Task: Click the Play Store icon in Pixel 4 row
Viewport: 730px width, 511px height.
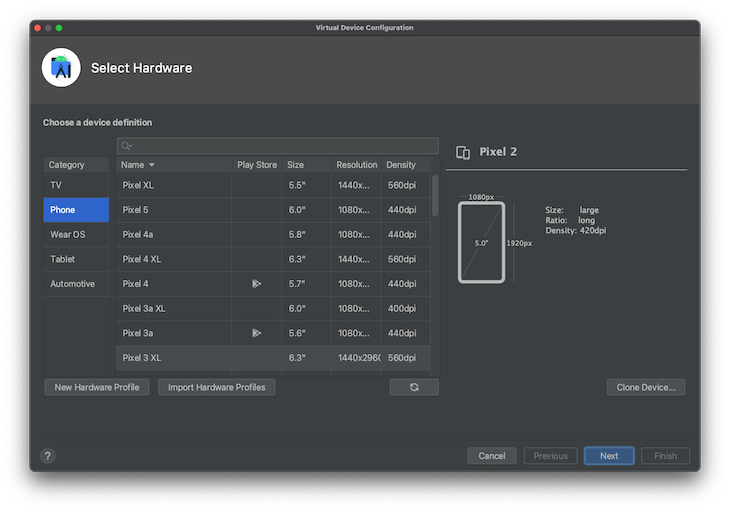Action: (x=256, y=284)
